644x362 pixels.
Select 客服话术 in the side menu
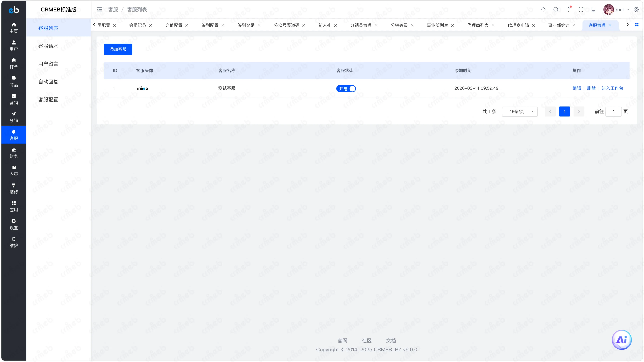[x=58, y=46]
